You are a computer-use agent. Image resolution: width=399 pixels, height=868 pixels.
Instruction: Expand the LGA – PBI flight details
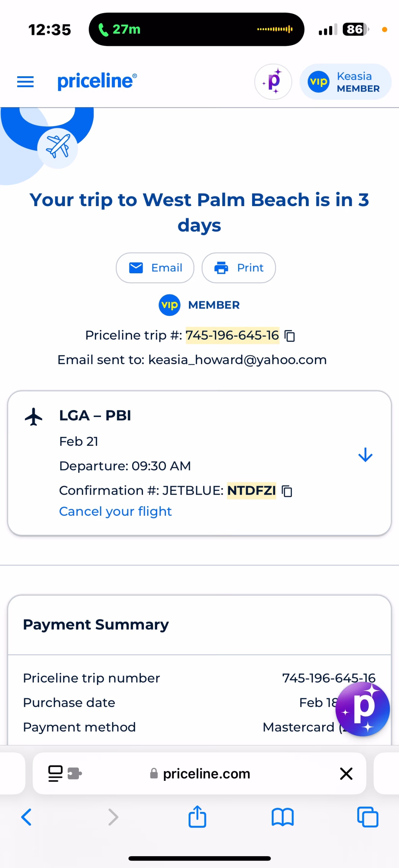(365, 455)
